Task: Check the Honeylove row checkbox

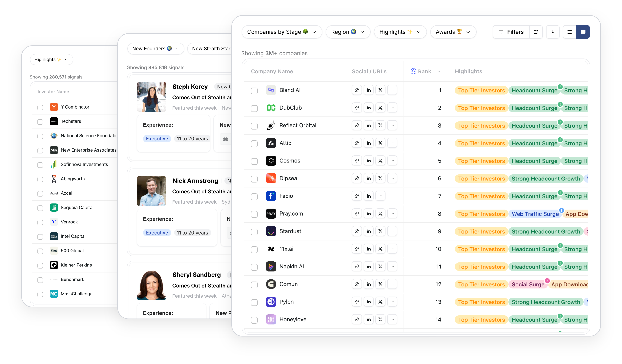Action: (254, 320)
